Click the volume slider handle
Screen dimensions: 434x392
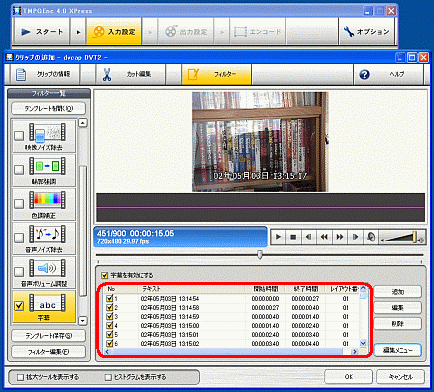pyautogui.click(x=414, y=237)
